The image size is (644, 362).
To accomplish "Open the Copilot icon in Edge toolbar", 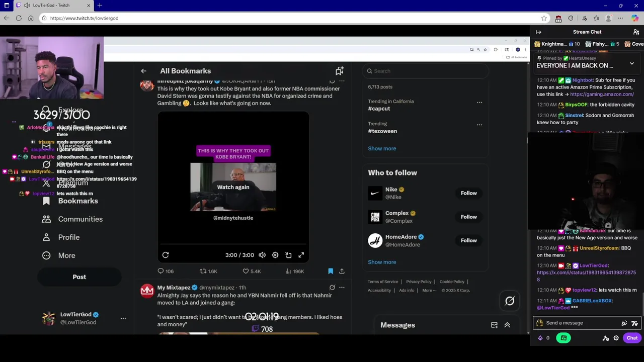I will pyautogui.click(x=635, y=18).
